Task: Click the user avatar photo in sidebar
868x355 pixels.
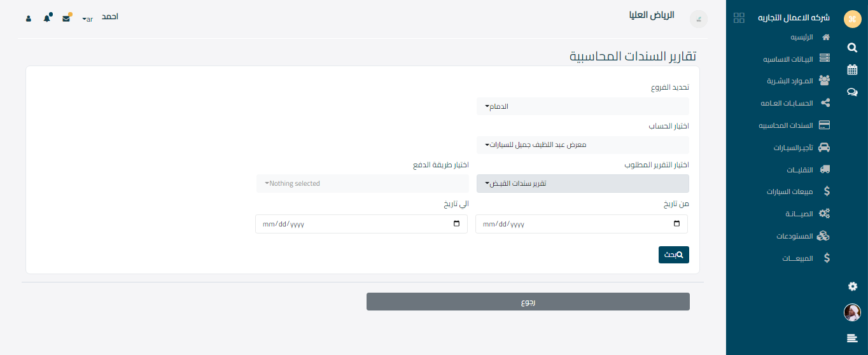Action: coord(852,312)
